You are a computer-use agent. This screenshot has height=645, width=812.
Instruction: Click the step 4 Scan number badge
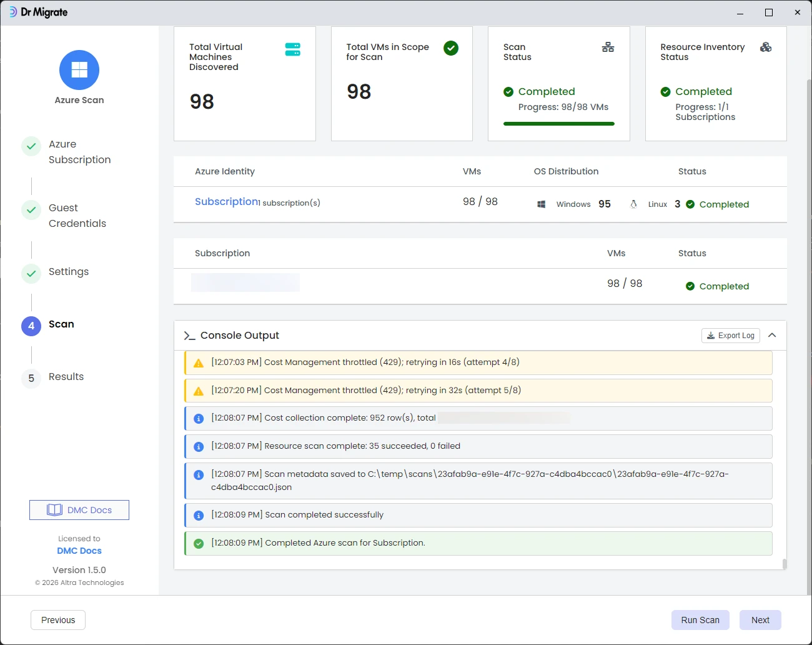[x=31, y=326]
